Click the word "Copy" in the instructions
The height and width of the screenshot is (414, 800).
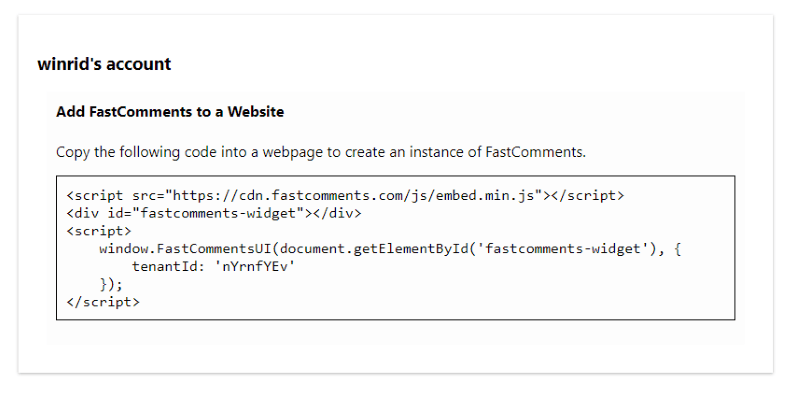(73, 152)
